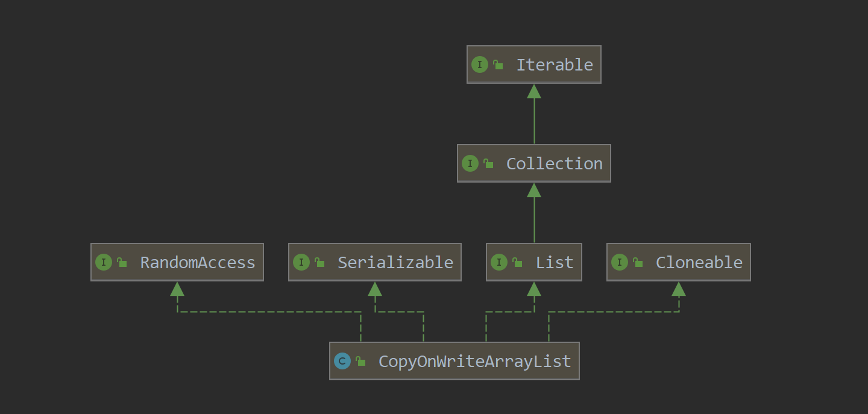This screenshot has height=414, width=868.
Task: Select the Collection node label
Action: (x=554, y=164)
